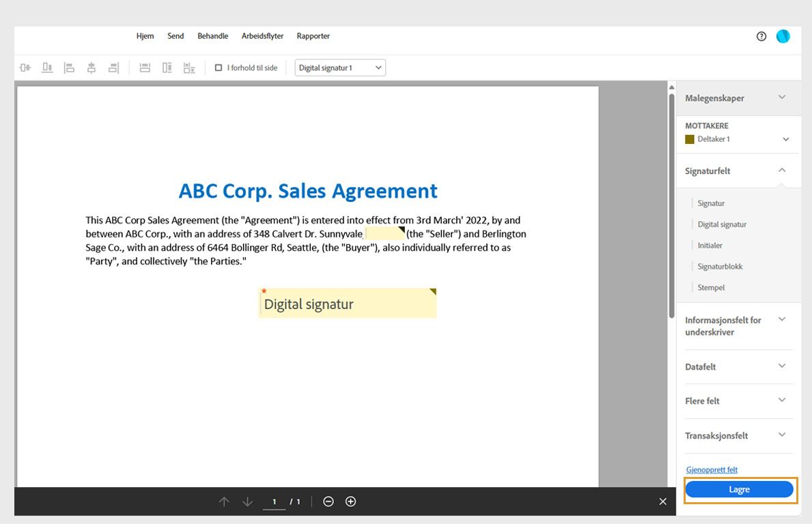
Task: Go to next page with down arrow
Action: tap(247, 501)
